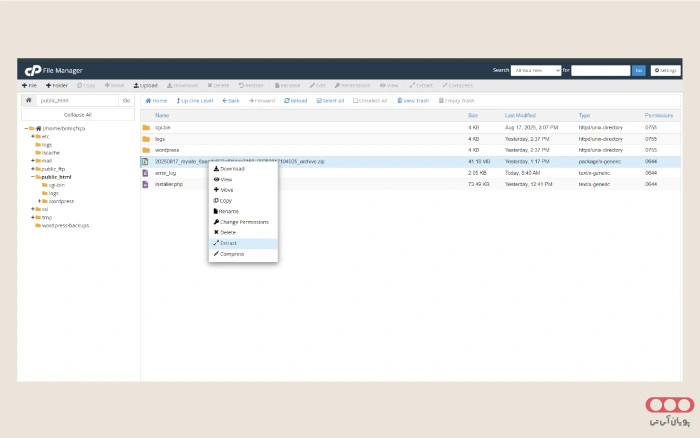
Task: Click Go next to the path field
Action: (x=126, y=100)
